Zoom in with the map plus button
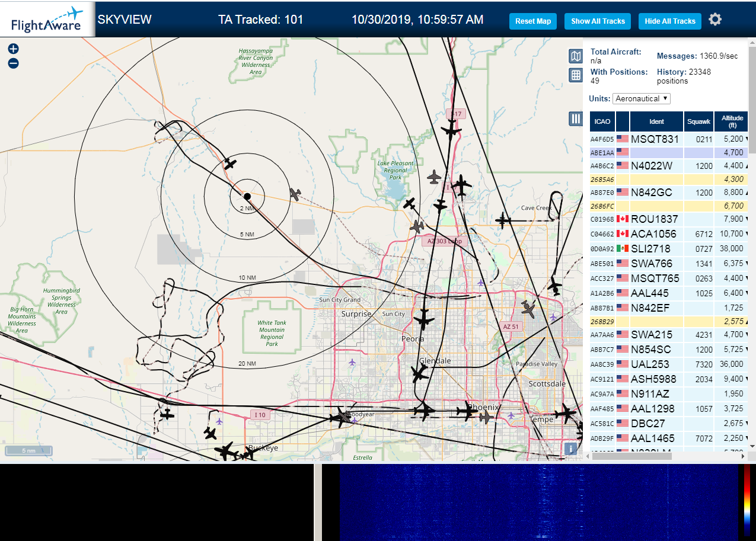The image size is (756, 541). pos(13,49)
